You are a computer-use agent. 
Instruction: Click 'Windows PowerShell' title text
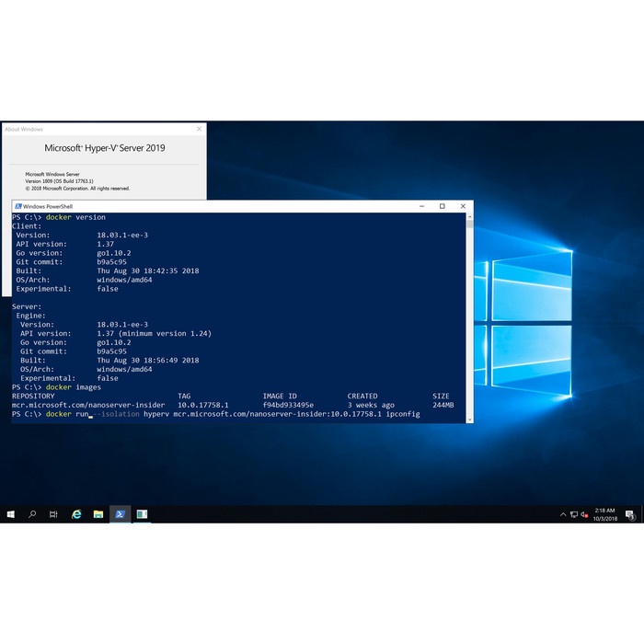(x=48, y=207)
